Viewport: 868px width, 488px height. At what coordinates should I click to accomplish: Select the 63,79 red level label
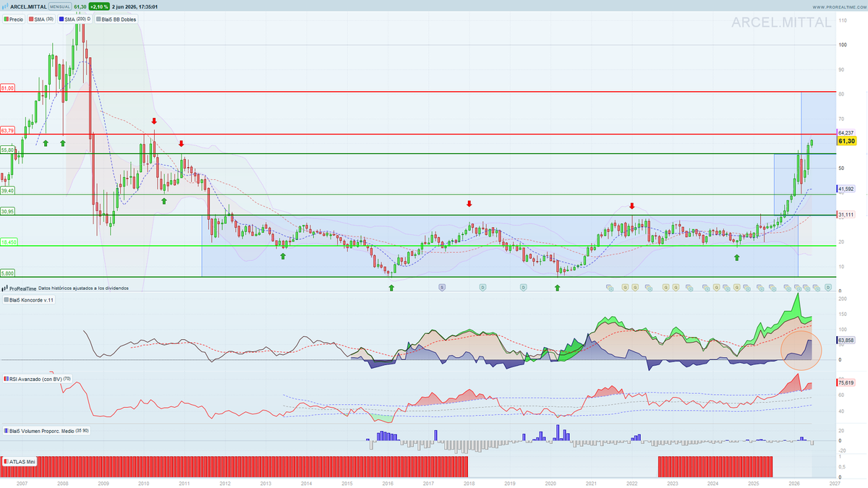pos(7,131)
